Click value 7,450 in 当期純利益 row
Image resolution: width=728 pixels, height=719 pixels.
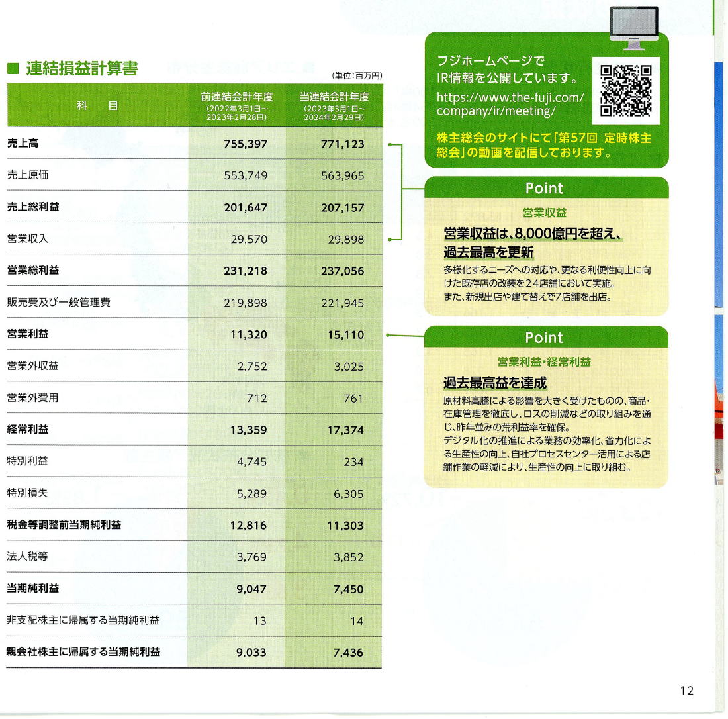349,589
